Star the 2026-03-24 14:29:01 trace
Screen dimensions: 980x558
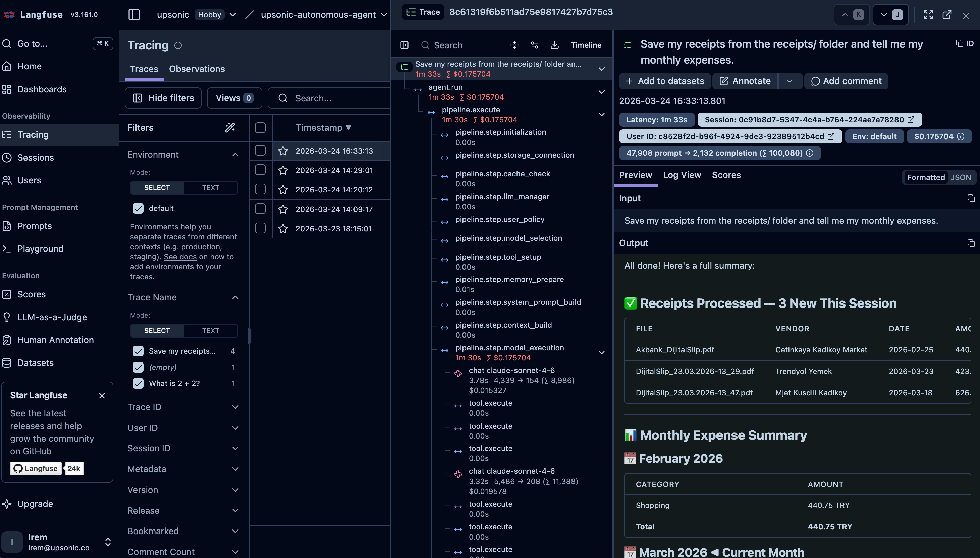pos(283,170)
